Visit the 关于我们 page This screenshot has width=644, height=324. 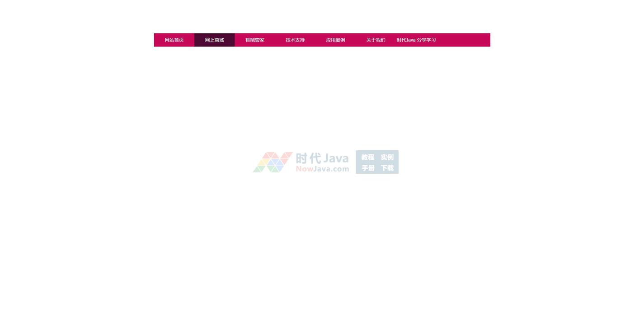376,40
